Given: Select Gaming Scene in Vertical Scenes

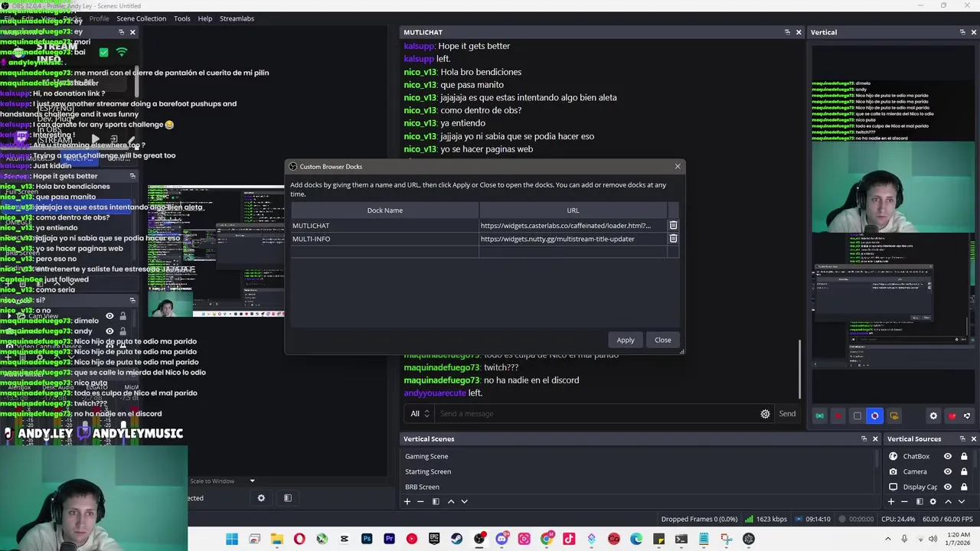Looking at the screenshot, I should pyautogui.click(x=639, y=456).
